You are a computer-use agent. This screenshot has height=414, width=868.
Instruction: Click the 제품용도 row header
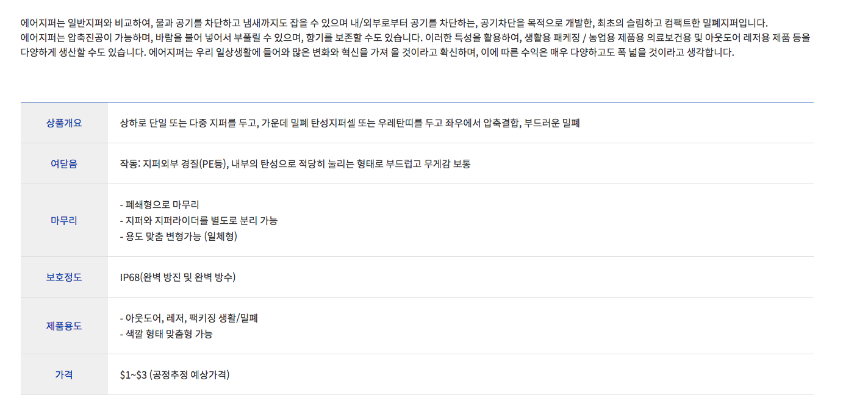click(64, 326)
